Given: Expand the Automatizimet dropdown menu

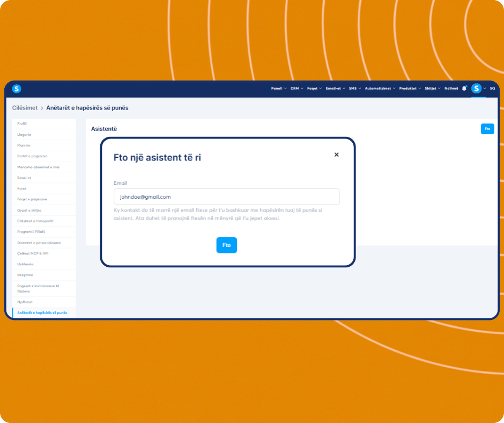Looking at the screenshot, I should pyautogui.click(x=380, y=88).
